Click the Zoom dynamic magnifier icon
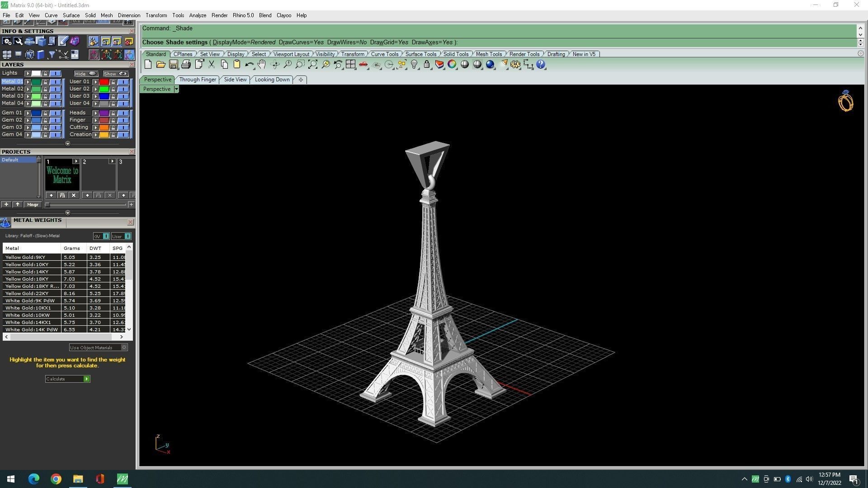Viewport: 868px width, 488px height. 287,65
